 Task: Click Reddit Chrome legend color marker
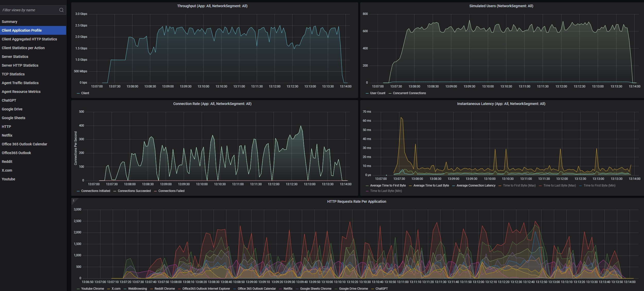[152, 289]
